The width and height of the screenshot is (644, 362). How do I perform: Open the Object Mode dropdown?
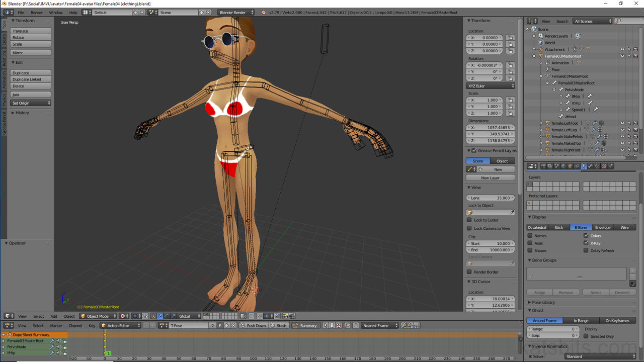tap(98, 316)
